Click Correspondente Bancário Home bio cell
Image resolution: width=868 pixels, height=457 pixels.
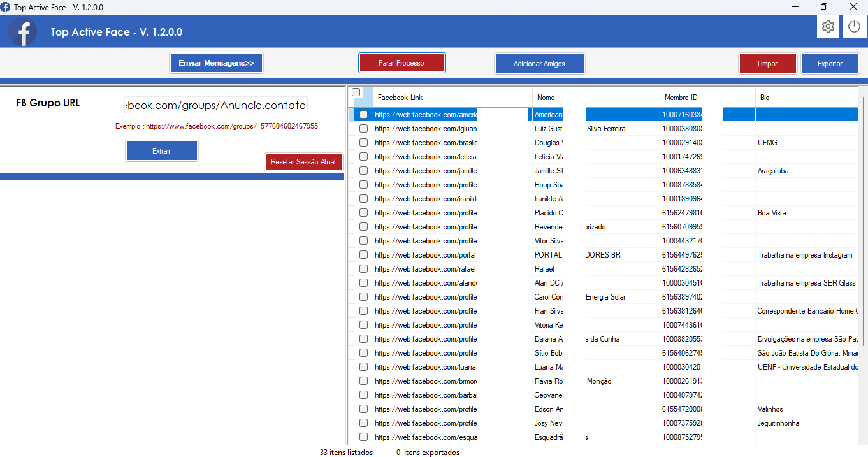point(806,311)
